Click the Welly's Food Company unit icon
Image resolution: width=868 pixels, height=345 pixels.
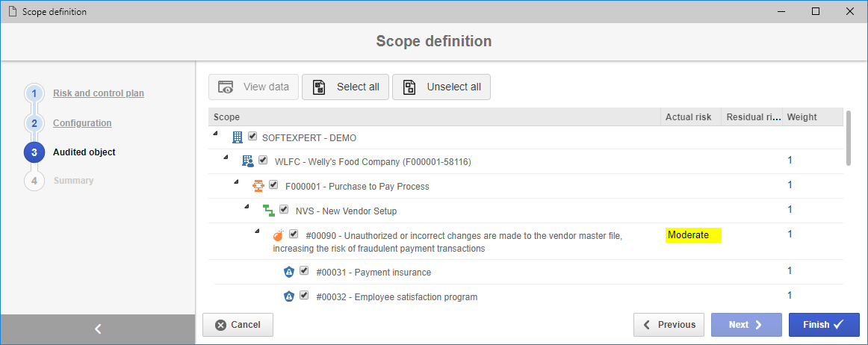click(248, 161)
